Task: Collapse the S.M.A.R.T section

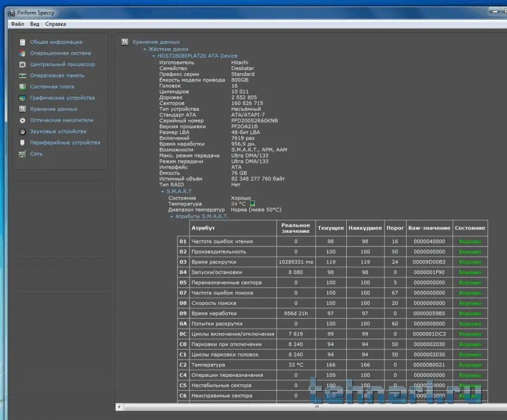Action: [x=162, y=191]
